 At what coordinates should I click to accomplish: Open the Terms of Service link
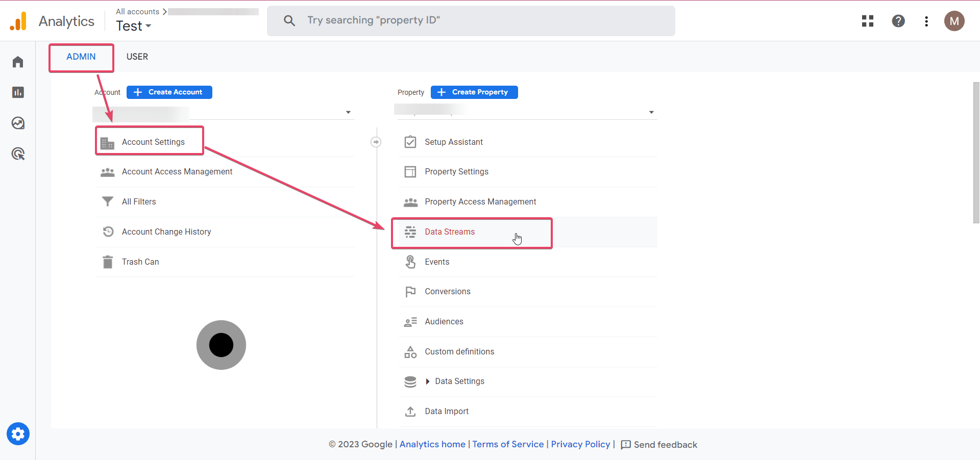[x=508, y=444]
